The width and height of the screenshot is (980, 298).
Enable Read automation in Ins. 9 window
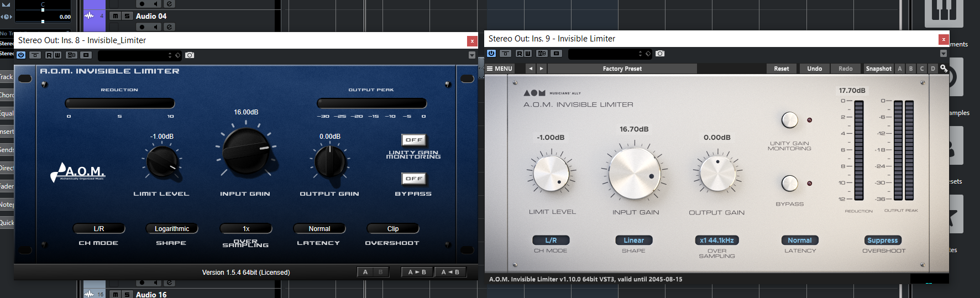point(520,54)
